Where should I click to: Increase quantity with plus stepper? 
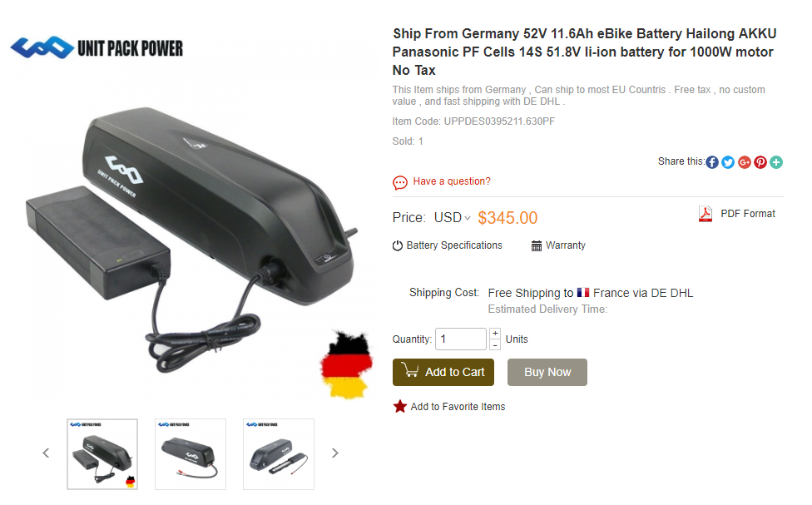pyautogui.click(x=495, y=333)
